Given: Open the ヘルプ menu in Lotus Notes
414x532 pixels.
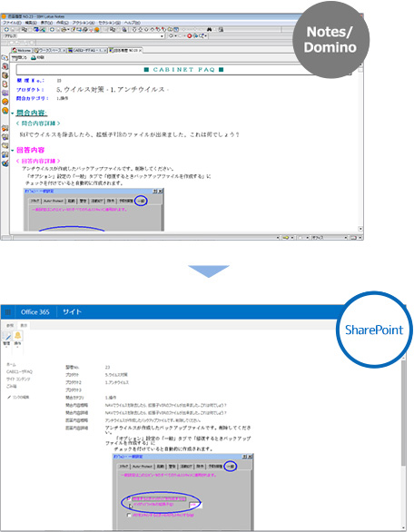Looking at the screenshot, I should [133, 23].
